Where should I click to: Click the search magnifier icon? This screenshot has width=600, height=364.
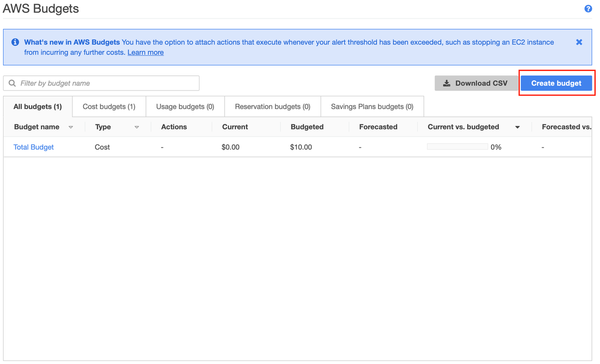[12, 83]
